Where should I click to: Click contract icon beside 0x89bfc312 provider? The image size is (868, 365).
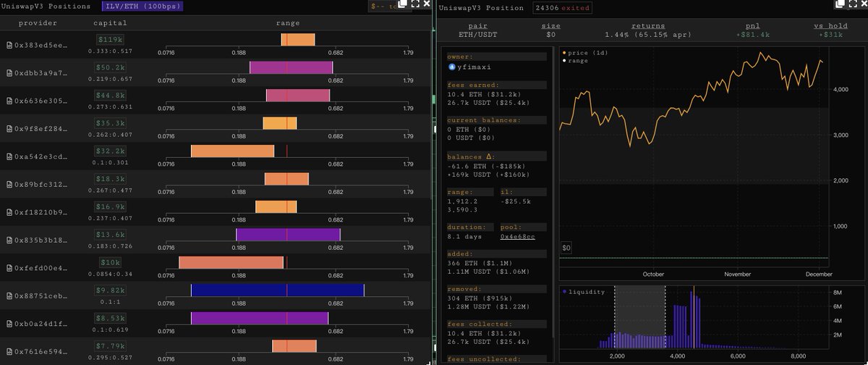[9, 184]
